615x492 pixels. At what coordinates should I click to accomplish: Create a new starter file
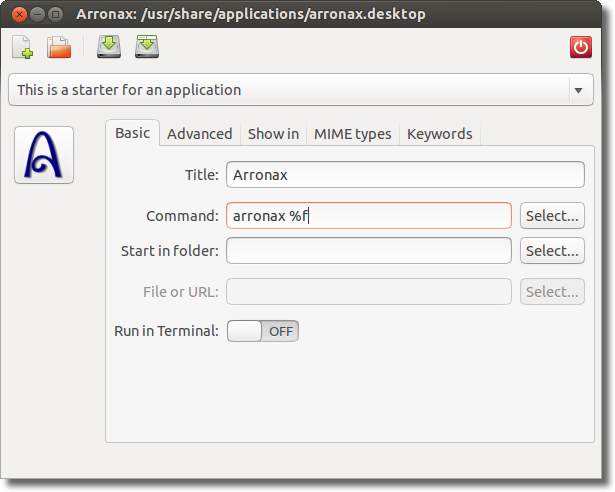click(22, 47)
